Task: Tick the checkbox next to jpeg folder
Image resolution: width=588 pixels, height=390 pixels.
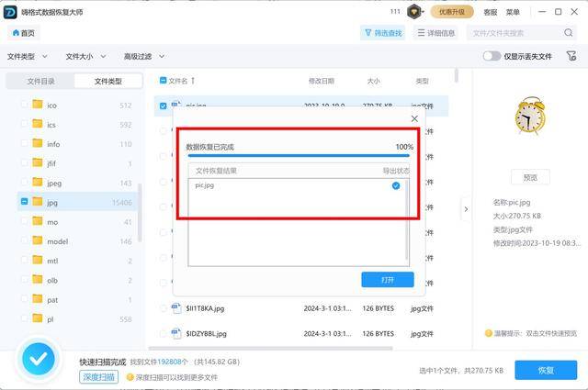Action: coord(24,183)
